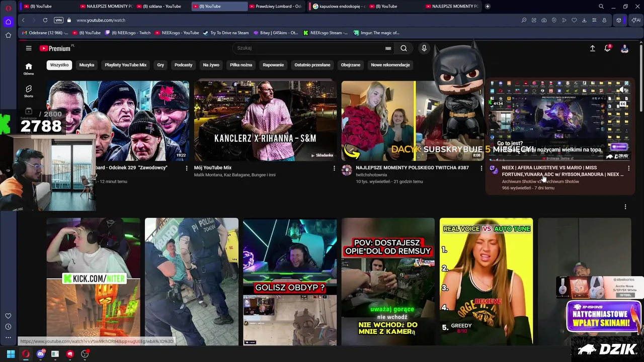
Task: Open Kanclerz x Rihanna mix thumbnail
Action: coord(265,121)
